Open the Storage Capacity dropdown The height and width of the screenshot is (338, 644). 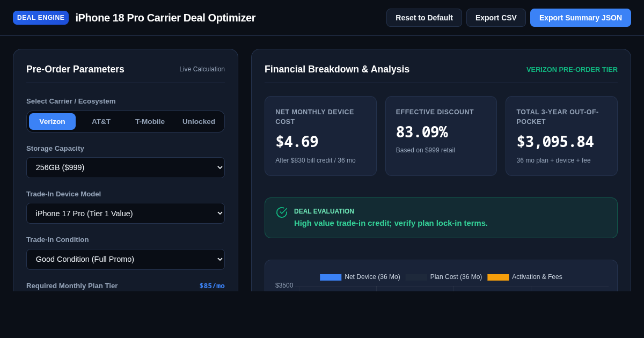126,167
